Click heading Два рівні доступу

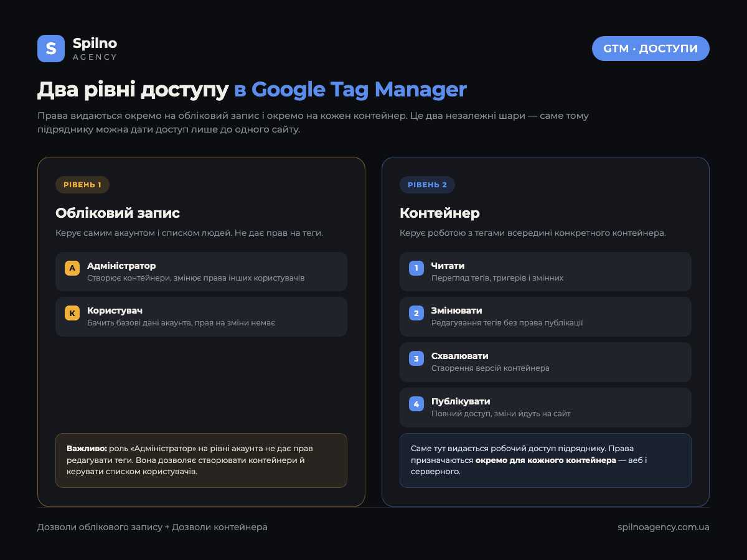(x=133, y=90)
